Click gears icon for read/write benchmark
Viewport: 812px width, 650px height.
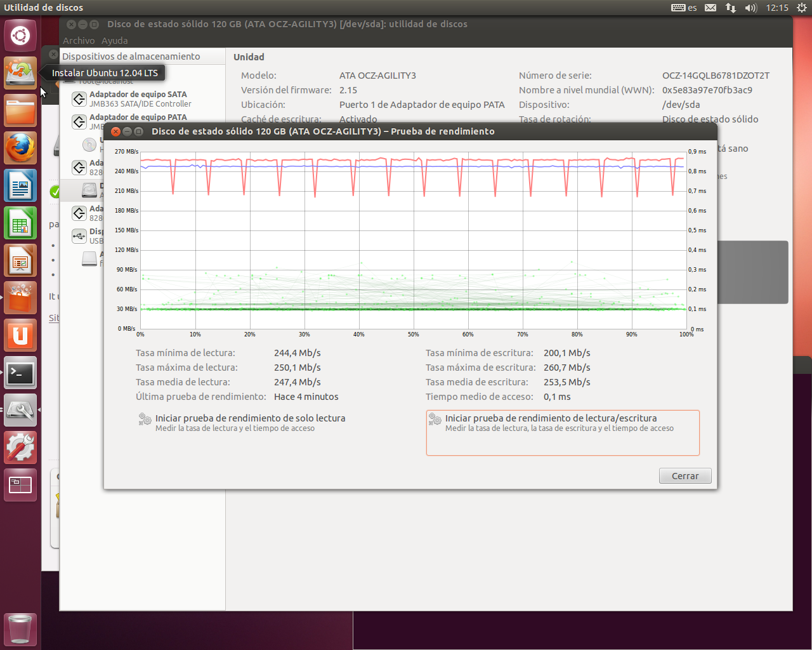pos(435,419)
